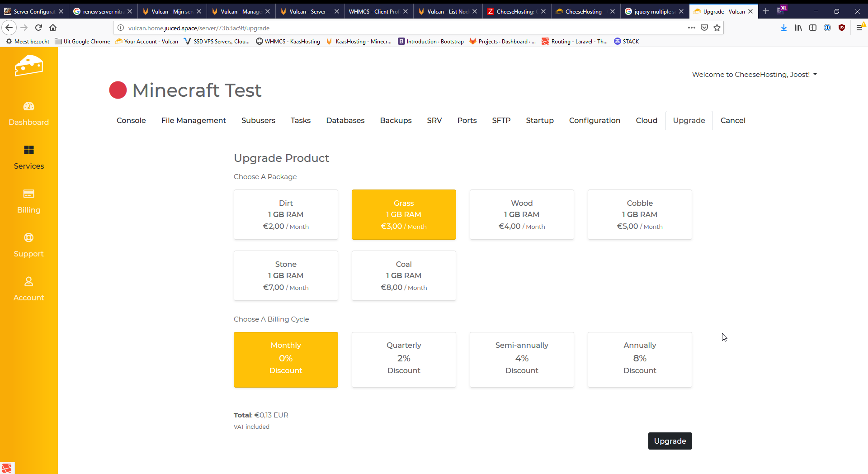
Task: Click the CheeseHosting cheese logo
Action: [28, 66]
